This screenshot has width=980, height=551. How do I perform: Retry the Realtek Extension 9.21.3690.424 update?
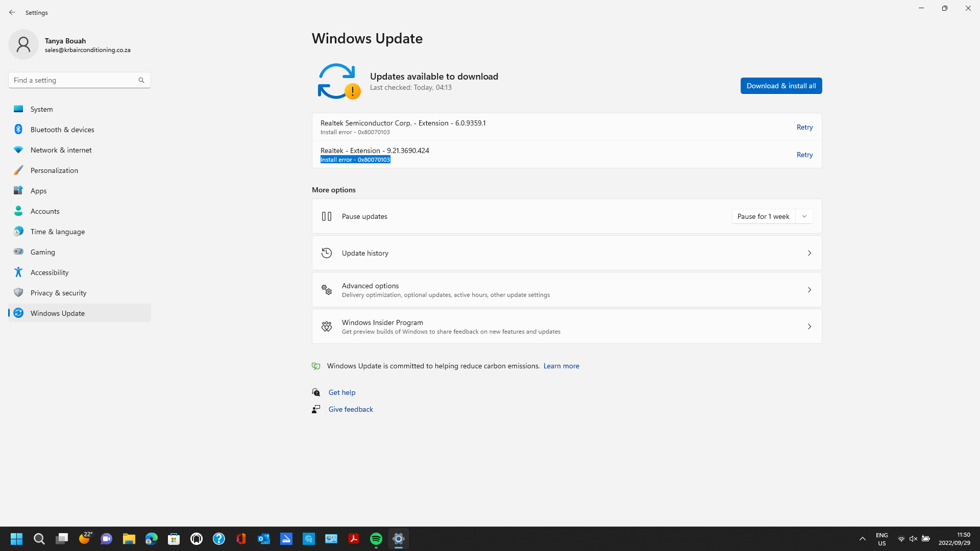click(x=804, y=155)
